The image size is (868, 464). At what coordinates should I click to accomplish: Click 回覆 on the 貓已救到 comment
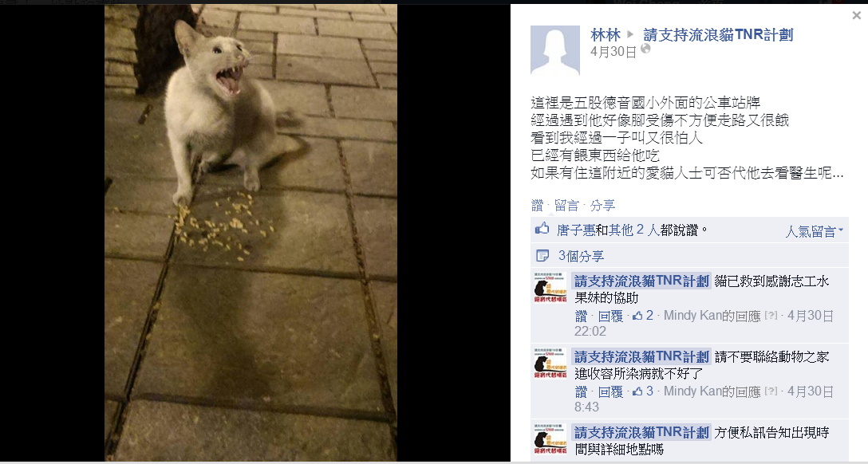[x=610, y=316]
